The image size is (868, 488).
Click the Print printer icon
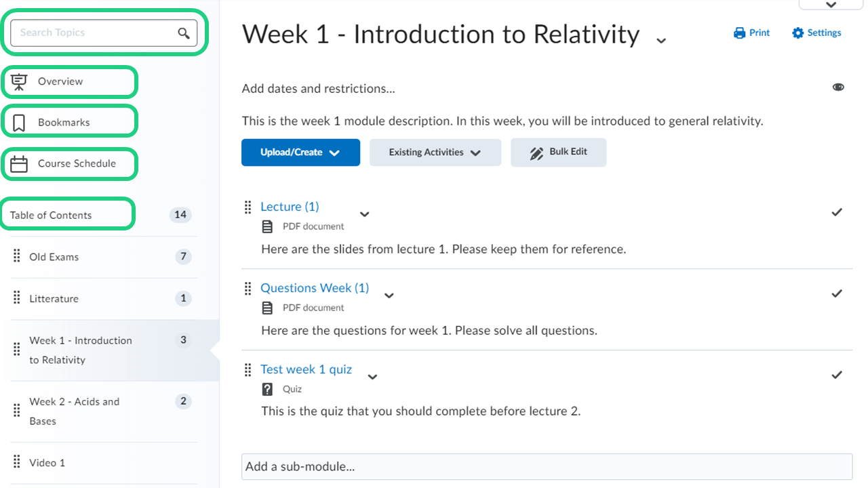(x=739, y=33)
